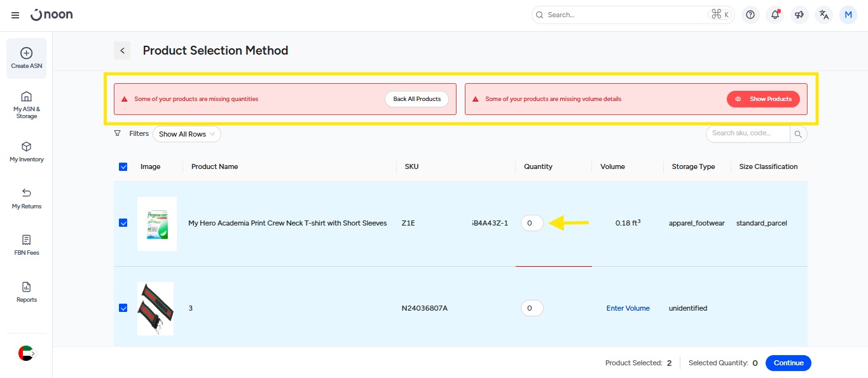
Task: Open My Inventory in the sidebar
Action: coord(27,152)
